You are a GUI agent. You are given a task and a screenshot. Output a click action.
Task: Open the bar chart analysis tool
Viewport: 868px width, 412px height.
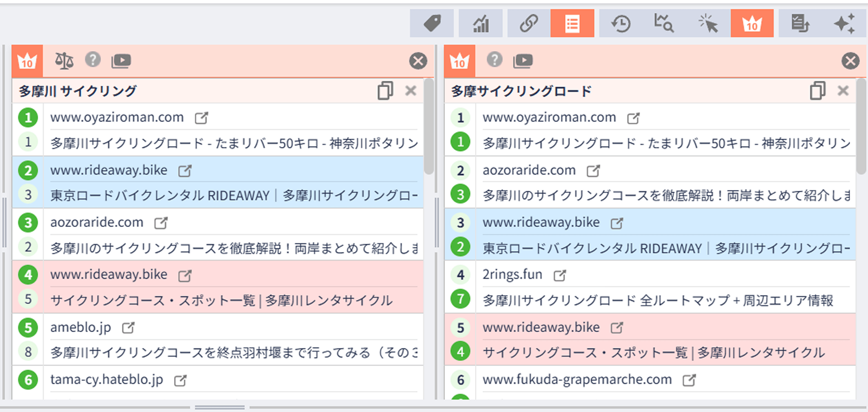480,23
